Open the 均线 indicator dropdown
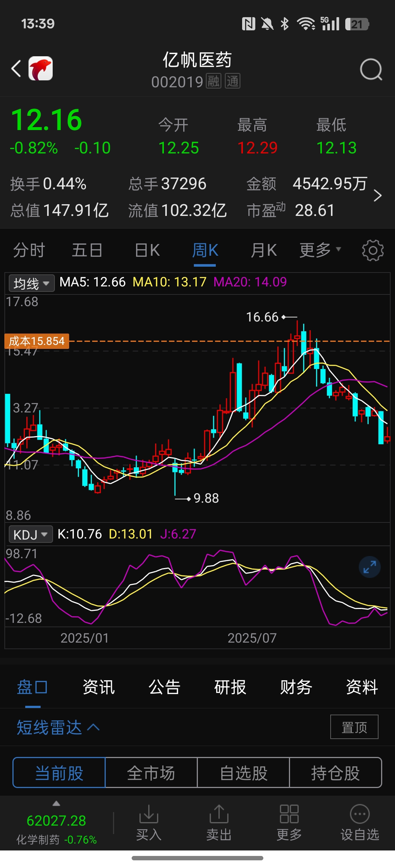 [x=31, y=283]
